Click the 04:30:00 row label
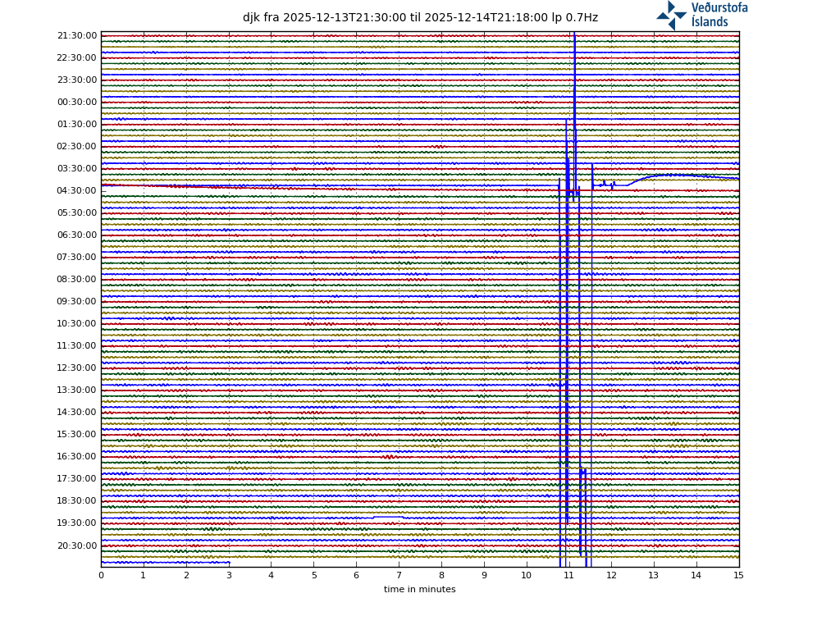Viewport: 840px width, 630px height. pos(77,191)
